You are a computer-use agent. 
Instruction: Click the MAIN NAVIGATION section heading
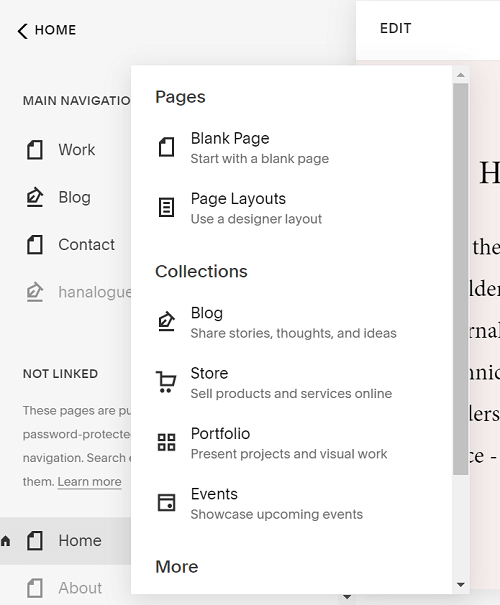[x=77, y=101]
